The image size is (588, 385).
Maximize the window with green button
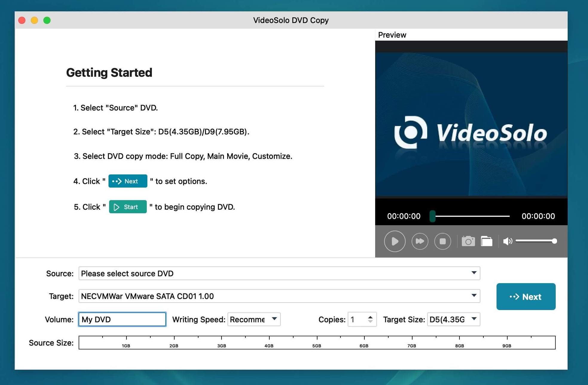tap(47, 20)
